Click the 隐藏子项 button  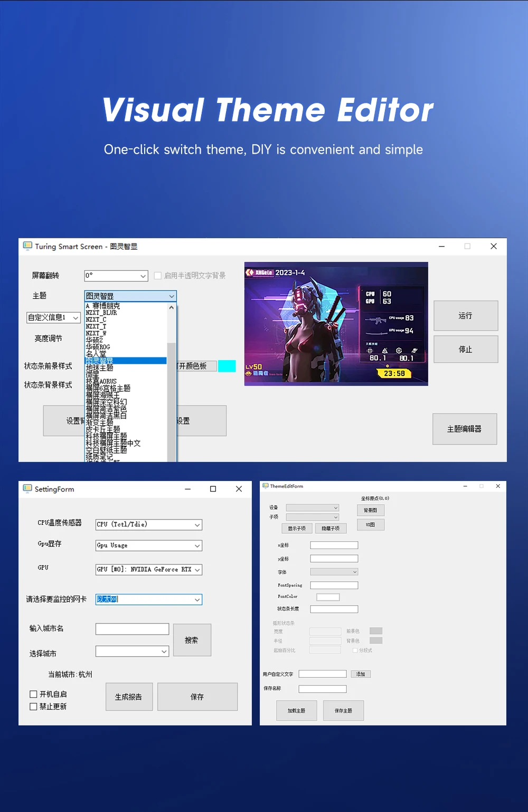331,528
